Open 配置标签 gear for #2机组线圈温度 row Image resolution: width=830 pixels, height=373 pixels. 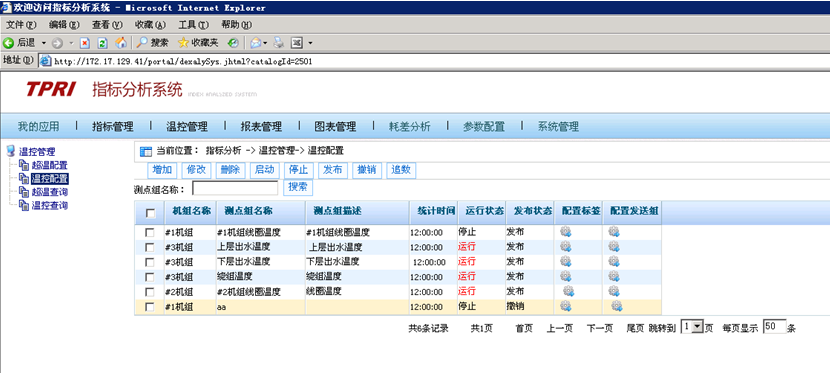(569, 290)
